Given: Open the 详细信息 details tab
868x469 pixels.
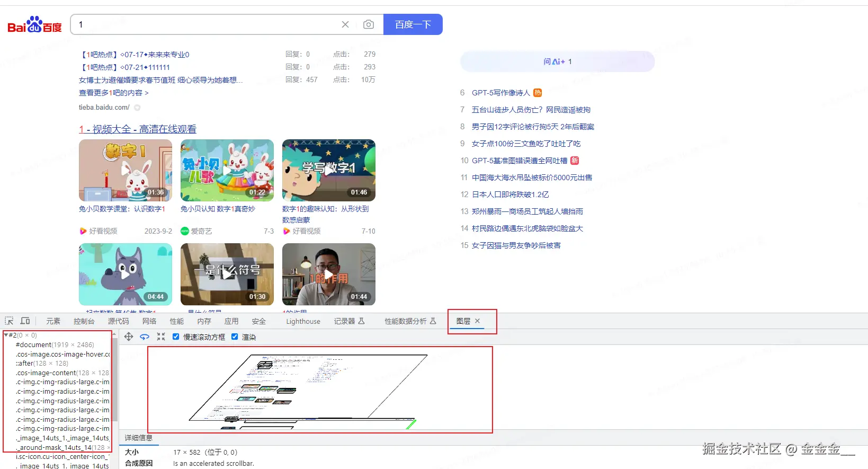Looking at the screenshot, I should pyautogui.click(x=139, y=438).
